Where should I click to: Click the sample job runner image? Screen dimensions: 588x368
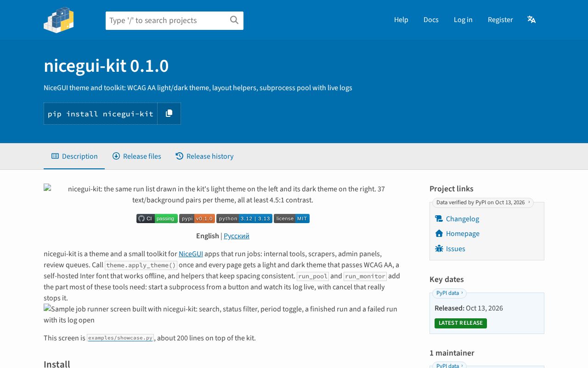point(220,314)
